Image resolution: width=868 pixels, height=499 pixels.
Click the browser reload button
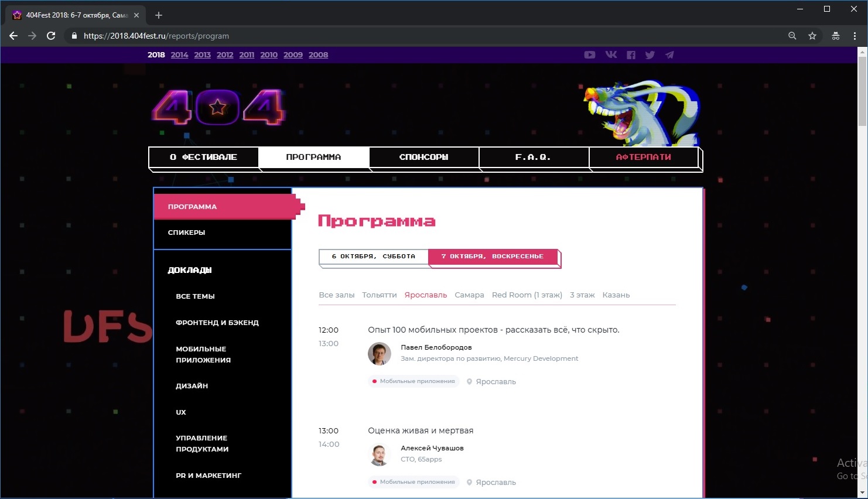tap(51, 36)
